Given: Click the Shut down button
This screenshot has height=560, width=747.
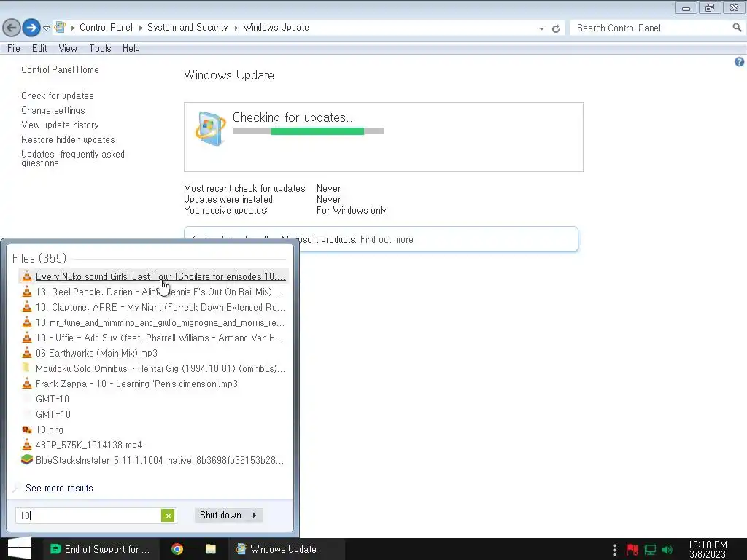Looking at the screenshot, I should click(x=221, y=516).
